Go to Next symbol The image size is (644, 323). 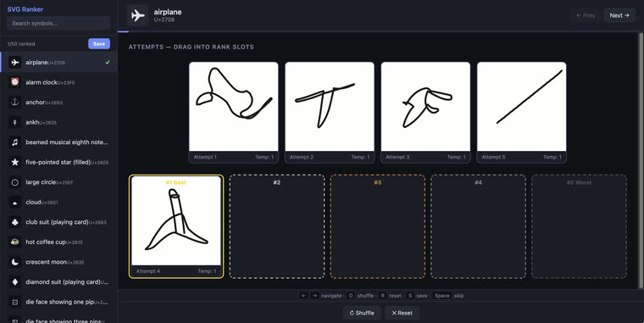[x=619, y=15]
